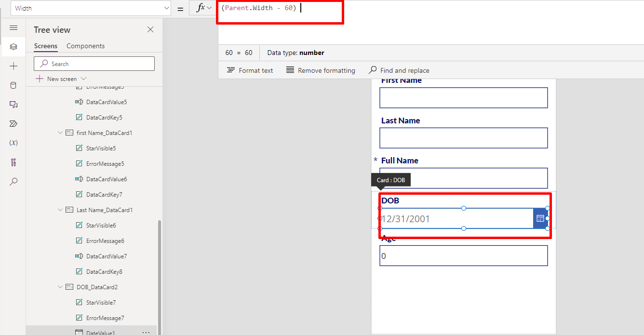Open DateValue1 more options ellipsis

[146, 332]
